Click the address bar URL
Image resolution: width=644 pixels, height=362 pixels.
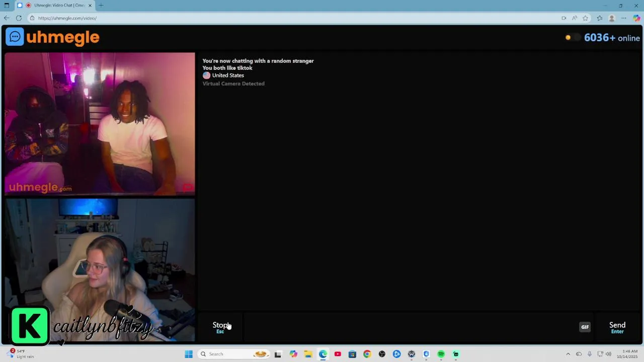pyautogui.click(x=67, y=18)
